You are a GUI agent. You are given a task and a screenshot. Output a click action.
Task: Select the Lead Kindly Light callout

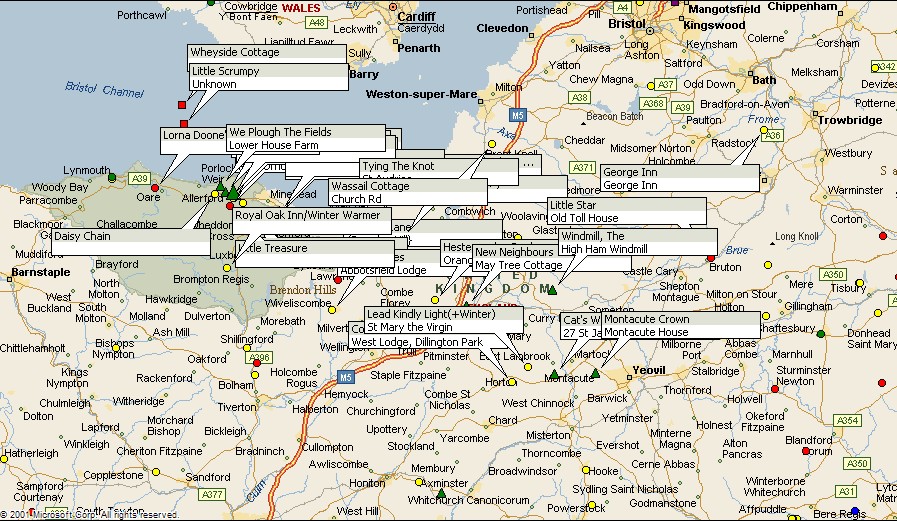(x=443, y=320)
